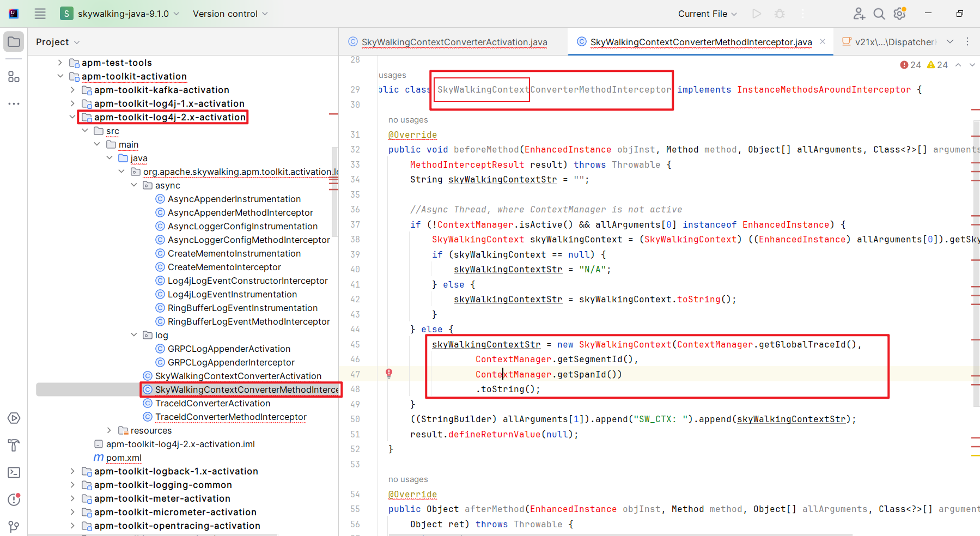Open the Project tool window folder icon
The width and height of the screenshot is (980, 536).
click(14, 42)
